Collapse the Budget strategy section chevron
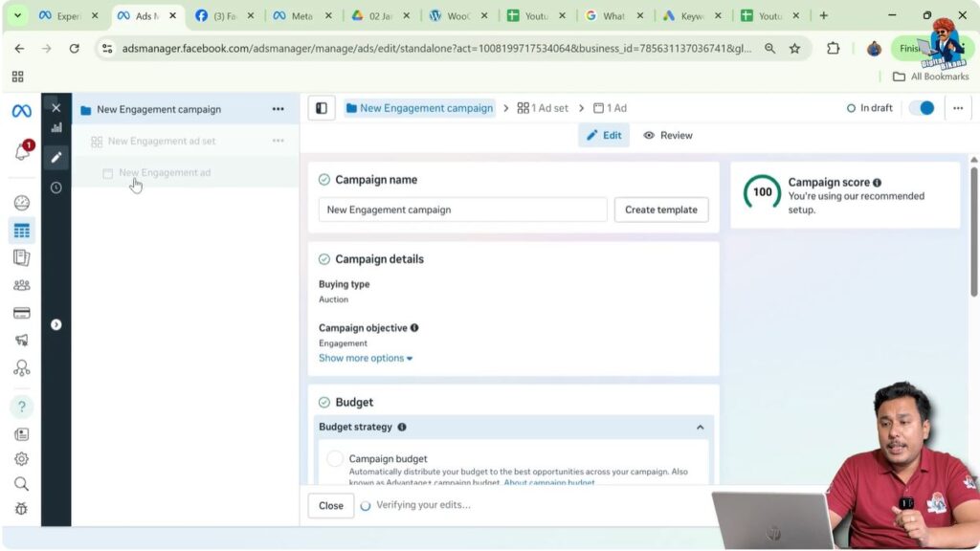980x551 pixels. (x=700, y=427)
